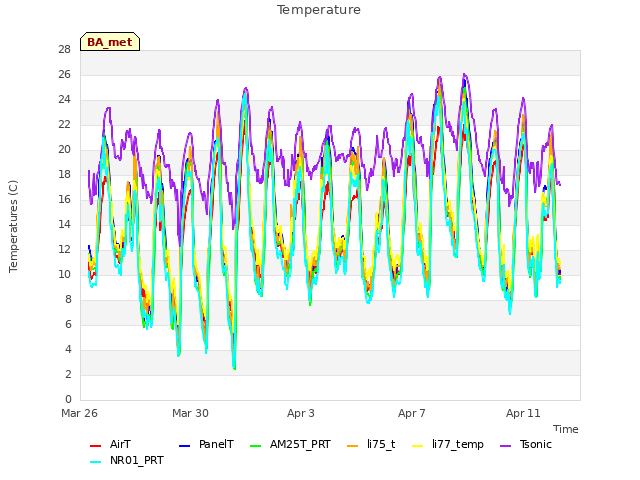Screen dimensions: 640x480
Task: Click the 16 y-axis tick value
Action: (65, 200)
